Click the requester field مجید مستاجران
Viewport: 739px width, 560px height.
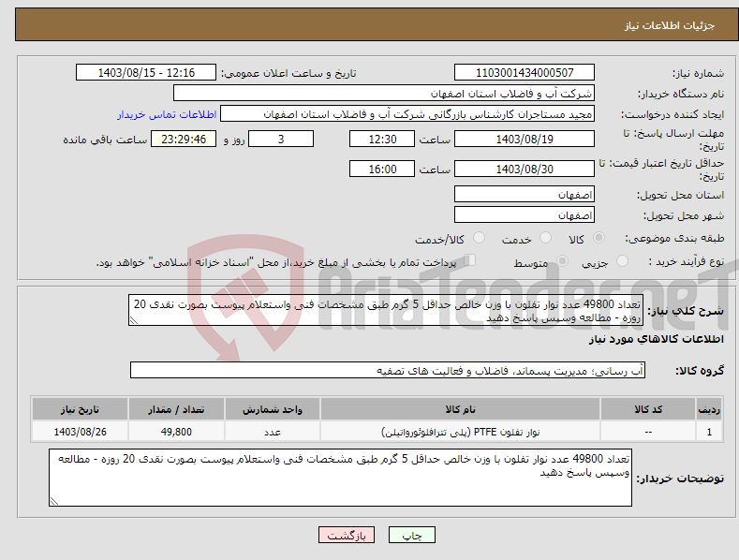(x=407, y=114)
